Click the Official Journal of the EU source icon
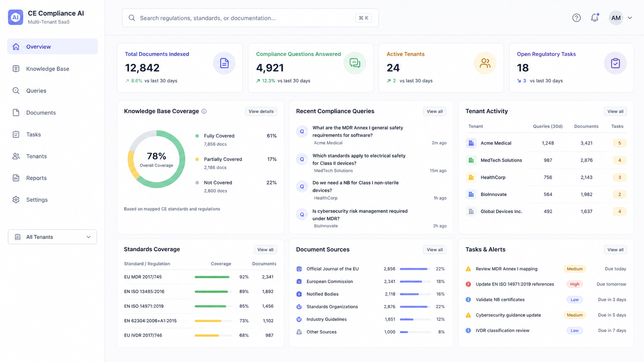 (x=299, y=269)
